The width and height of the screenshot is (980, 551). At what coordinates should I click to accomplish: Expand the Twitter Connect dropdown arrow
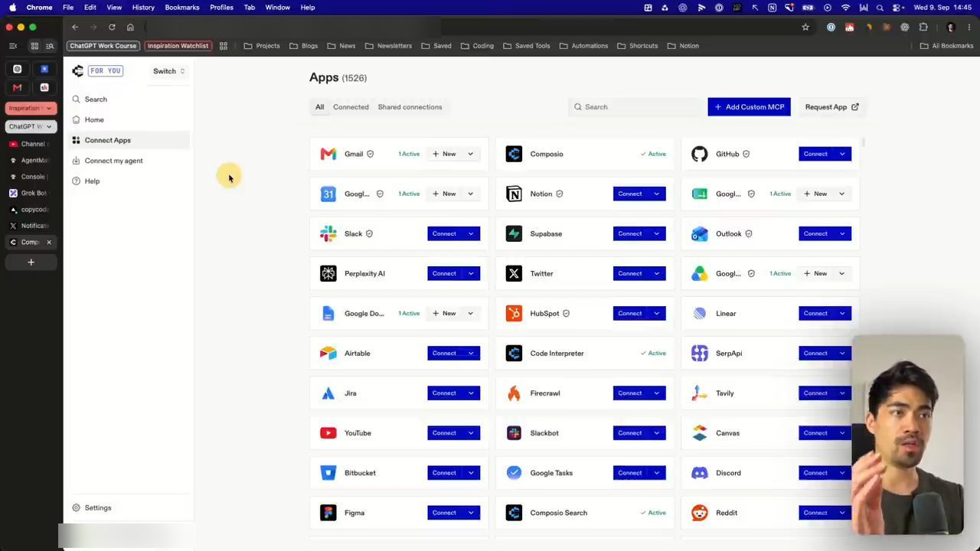click(657, 273)
